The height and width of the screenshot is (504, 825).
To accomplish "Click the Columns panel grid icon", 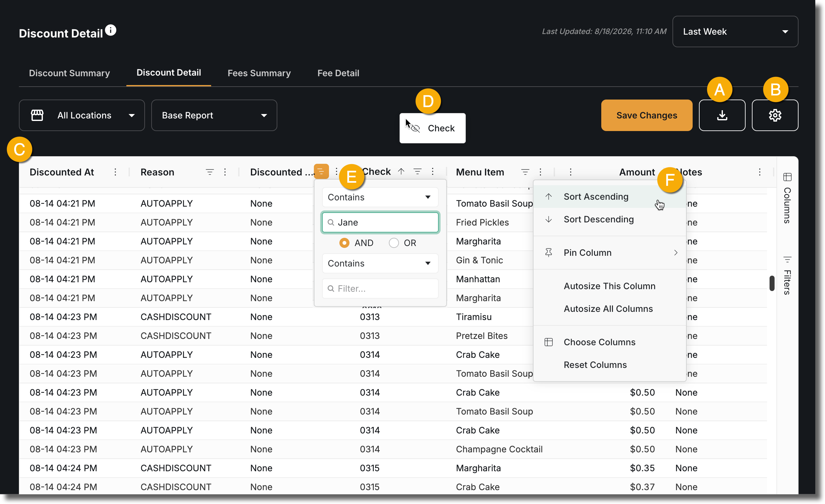I will tap(787, 177).
